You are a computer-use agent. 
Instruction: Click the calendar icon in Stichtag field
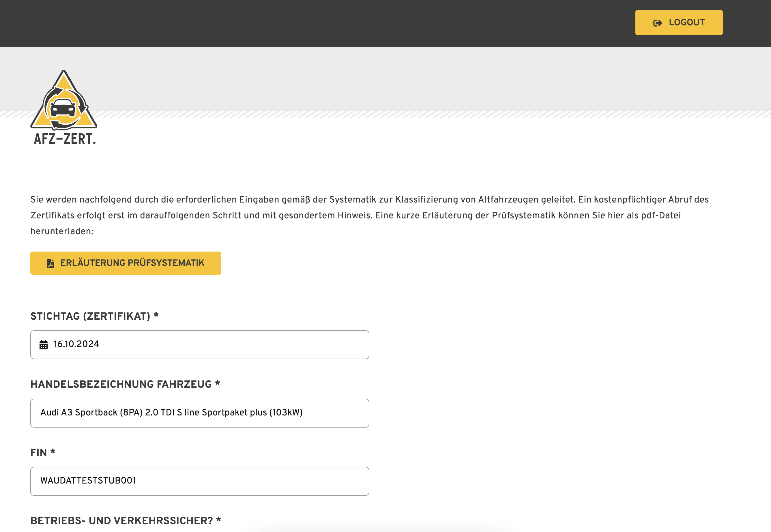tap(43, 345)
